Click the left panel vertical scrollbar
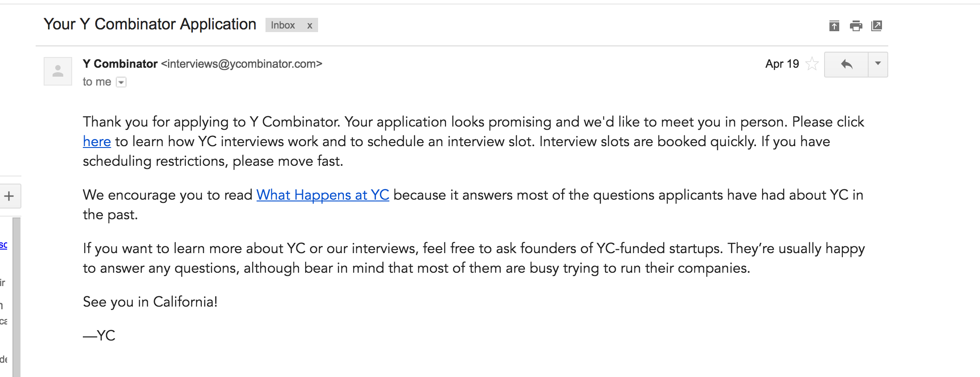This screenshot has width=980, height=377. (16, 297)
